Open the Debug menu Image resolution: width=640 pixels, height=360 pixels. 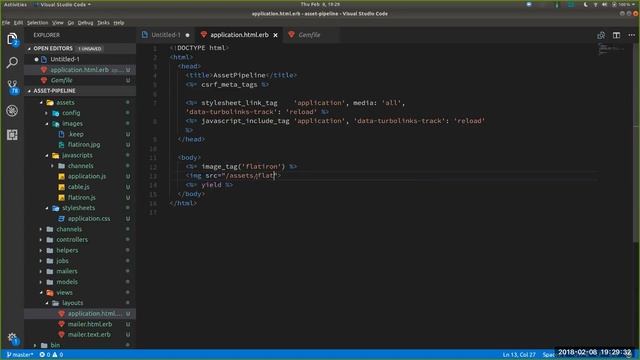[x=85, y=23]
